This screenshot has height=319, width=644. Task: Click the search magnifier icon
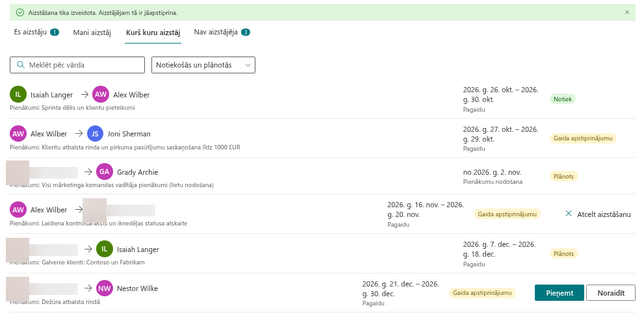[x=21, y=65]
